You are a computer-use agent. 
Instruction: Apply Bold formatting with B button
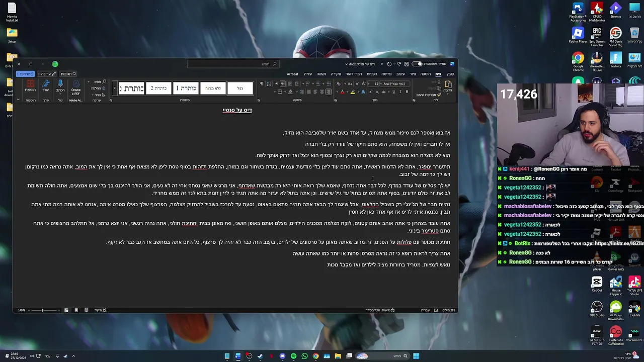tap(407, 92)
